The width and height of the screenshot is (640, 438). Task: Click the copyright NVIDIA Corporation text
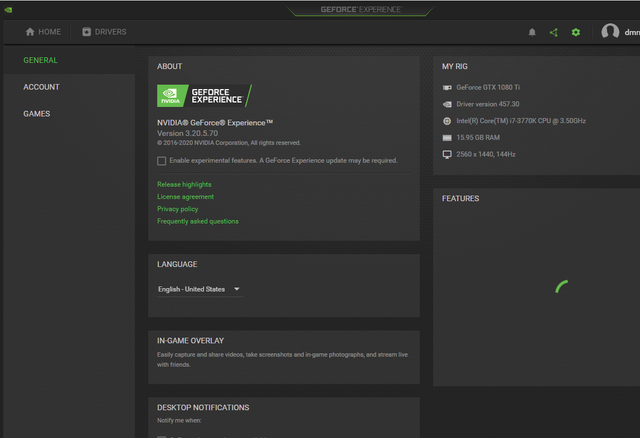click(x=229, y=143)
